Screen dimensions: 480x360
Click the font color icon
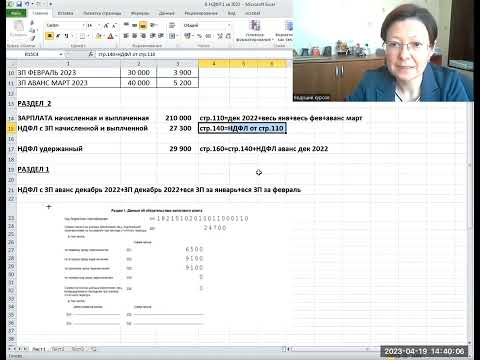click(110, 36)
